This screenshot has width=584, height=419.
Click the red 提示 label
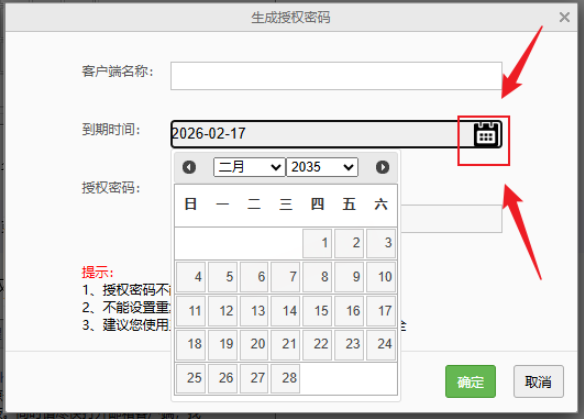click(x=98, y=272)
